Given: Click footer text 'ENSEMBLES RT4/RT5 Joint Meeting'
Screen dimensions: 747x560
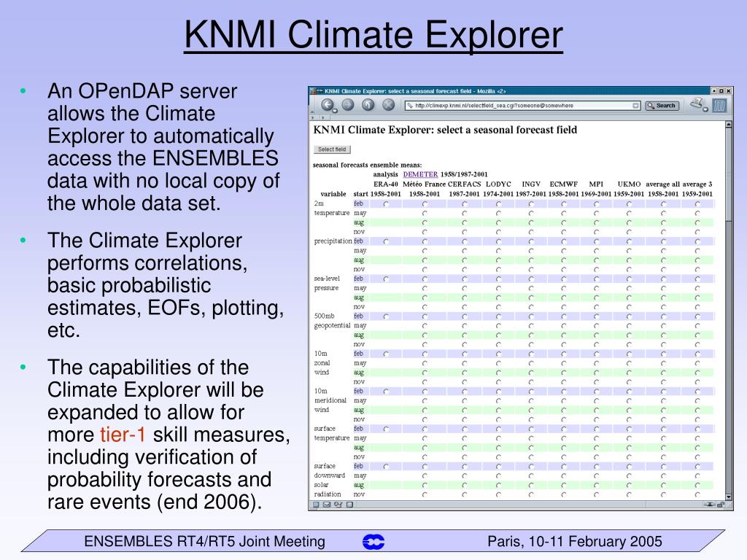Looking at the screenshot, I should click(x=204, y=542).
